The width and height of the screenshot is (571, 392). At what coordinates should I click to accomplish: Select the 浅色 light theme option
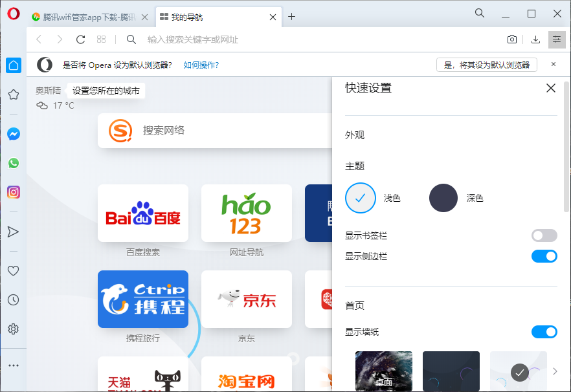tap(361, 199)
